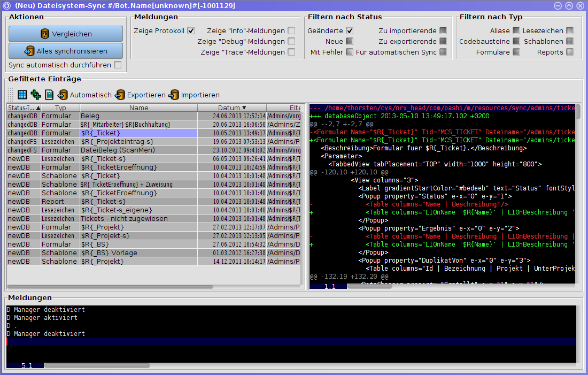Click the document sheet toolbar icon
This screenshot has width=588, height=375.
[49, 95]
